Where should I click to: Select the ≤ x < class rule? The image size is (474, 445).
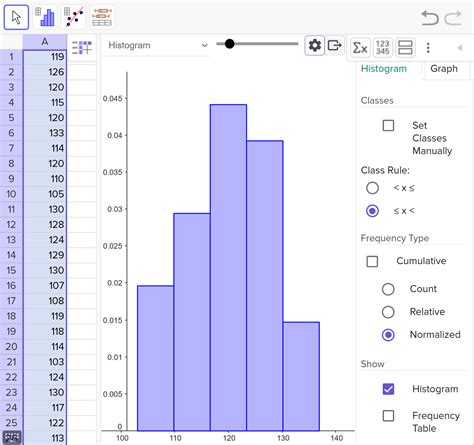point(372,211)
